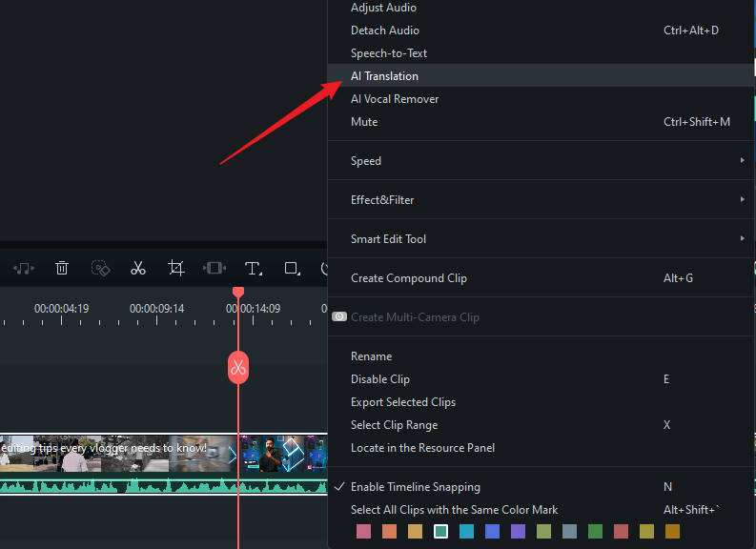The width and height of the screenshot is (756, 549).
Task: Choose Rename from context menu
Action: (541, 356)
